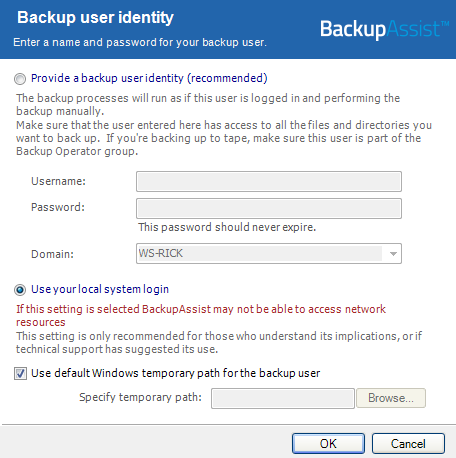This screenshot has width=456, height=458.
Task: Click the 'Domain:' field label
Action: (x=52, y=254)
